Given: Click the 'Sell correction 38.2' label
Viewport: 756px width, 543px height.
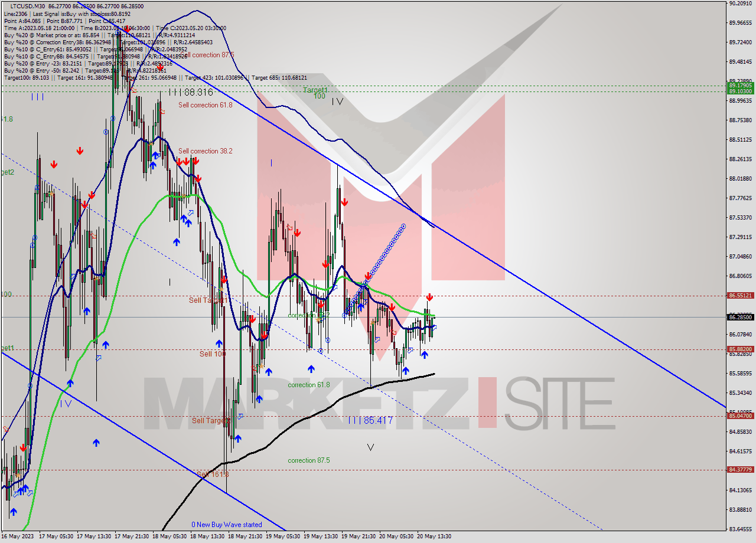Looking at the screenshot, I should (206, 151).
